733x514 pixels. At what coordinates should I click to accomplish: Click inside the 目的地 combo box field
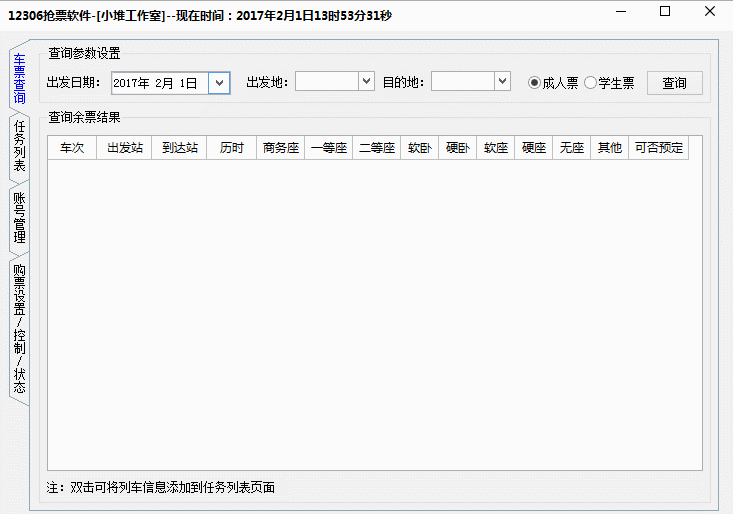coord(463,81)
